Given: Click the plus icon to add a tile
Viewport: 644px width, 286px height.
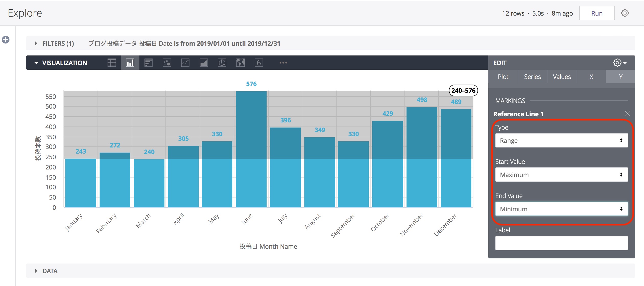Looking at the screenshot, I should (x=6, y=40).
